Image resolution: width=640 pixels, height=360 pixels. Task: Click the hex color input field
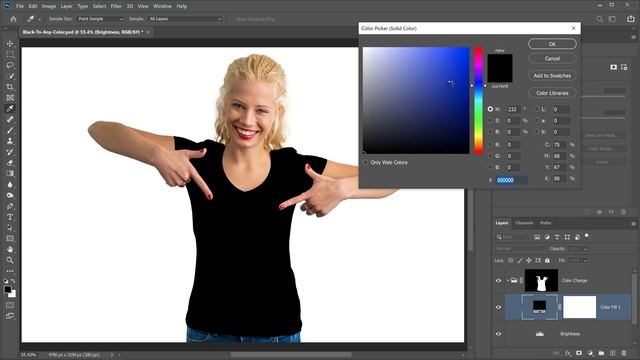click(511, 180)
